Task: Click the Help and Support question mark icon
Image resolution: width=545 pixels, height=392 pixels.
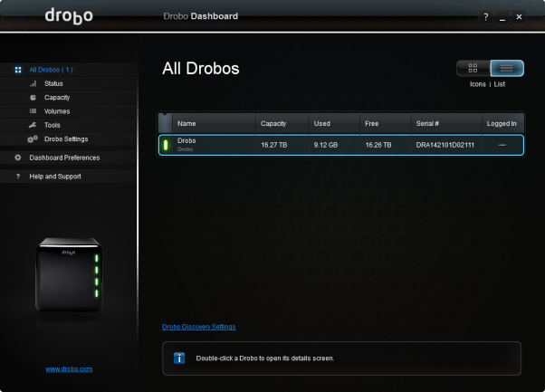Action: (18, 177)
